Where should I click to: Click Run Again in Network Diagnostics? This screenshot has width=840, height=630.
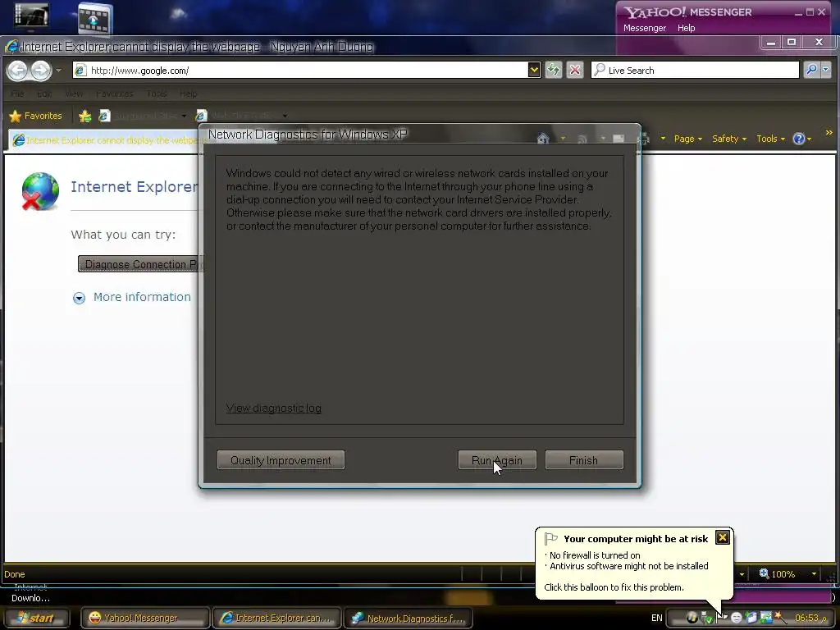click(x=497, y=460)
